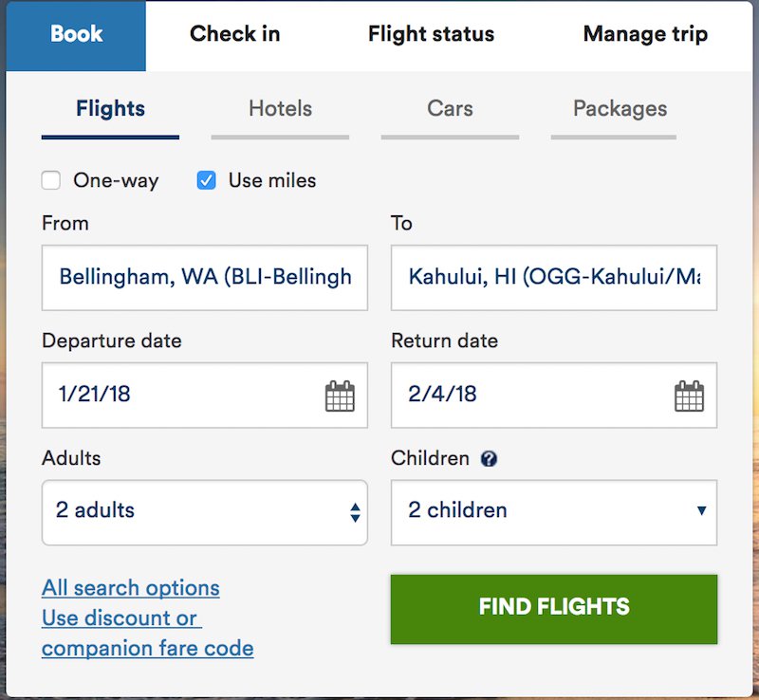Open the Manage trip tab
This screenshot has width=759, height=700.
coord(645,34)
